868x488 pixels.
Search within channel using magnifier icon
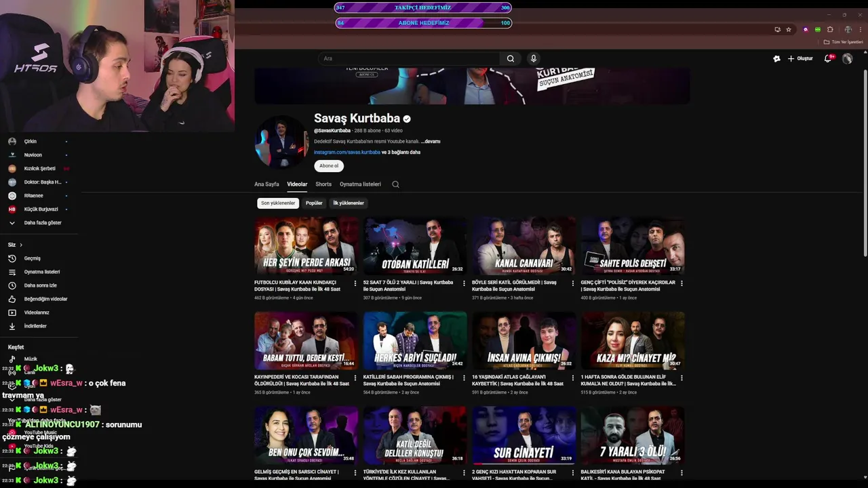click(395, 184)
